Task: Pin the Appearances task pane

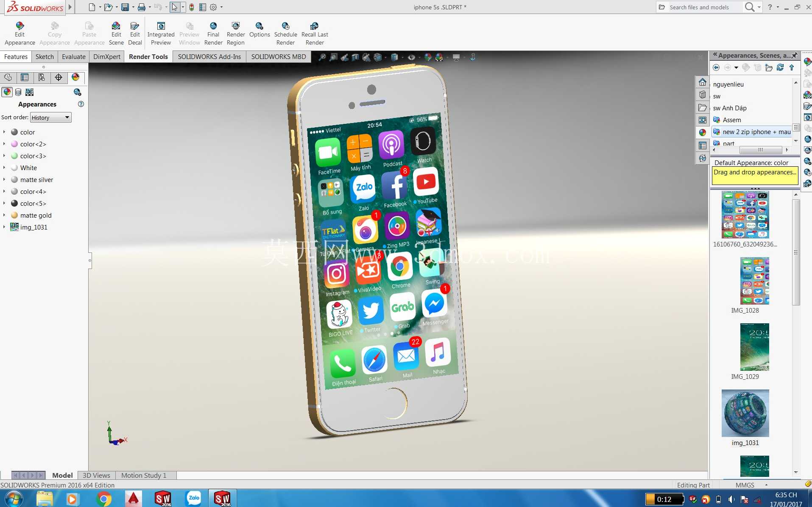Action: pos(794,56)
